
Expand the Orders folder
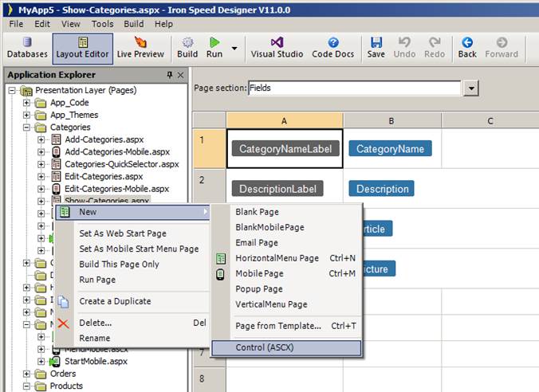(26, 374)
